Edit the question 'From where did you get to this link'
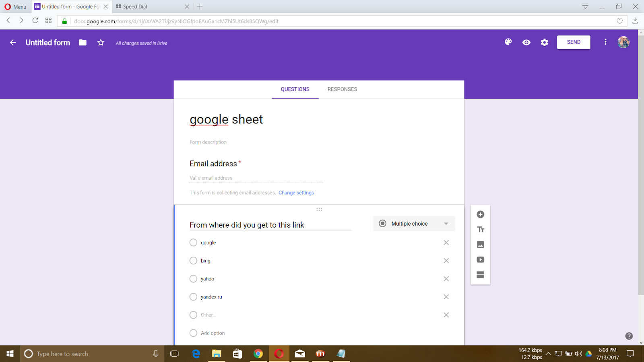Screen dimensions: 644x362 point(270,225)
